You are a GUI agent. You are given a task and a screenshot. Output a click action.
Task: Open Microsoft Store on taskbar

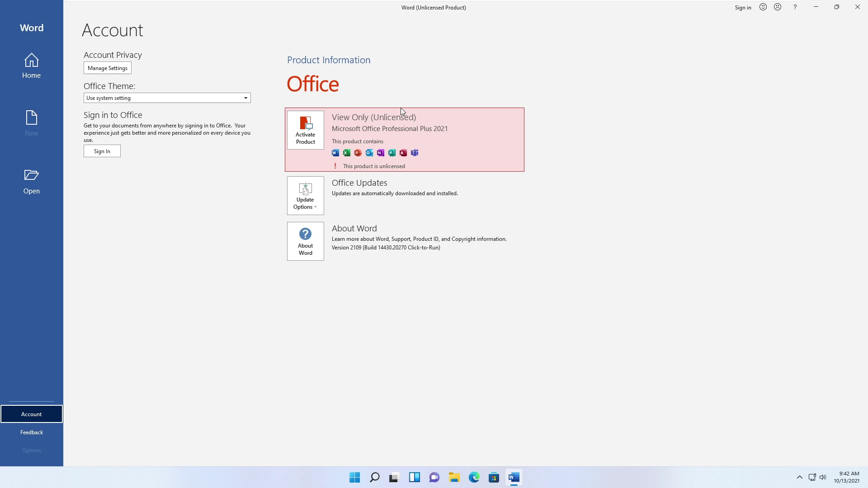pyautogui.click(x=494, y=478)
